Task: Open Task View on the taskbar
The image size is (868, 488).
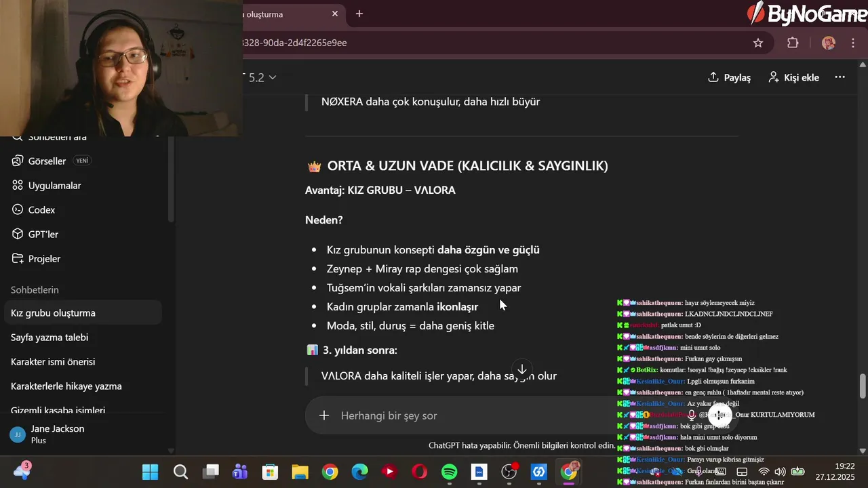Action: pos(211,472)
